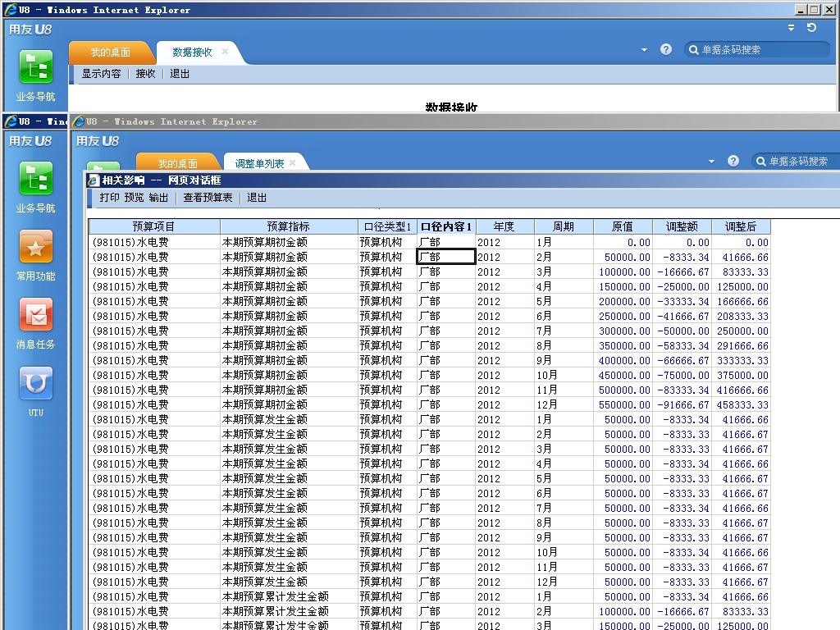Click 调整后 375000.00 cell
Screen dimensions: 840x630
click(741, 376)
